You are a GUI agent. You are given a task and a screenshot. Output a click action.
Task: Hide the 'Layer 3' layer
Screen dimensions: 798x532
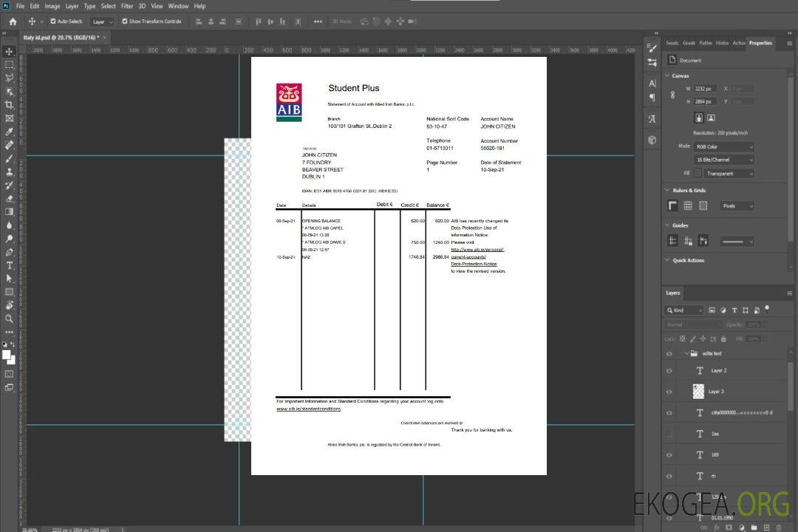click(x=669, y=392)
